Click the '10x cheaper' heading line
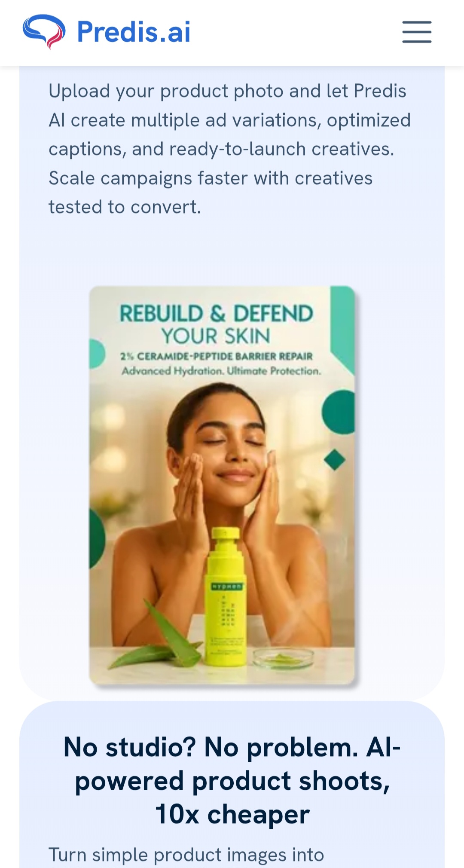Viewport: 464px width, 868px height. tap(232, 814)
